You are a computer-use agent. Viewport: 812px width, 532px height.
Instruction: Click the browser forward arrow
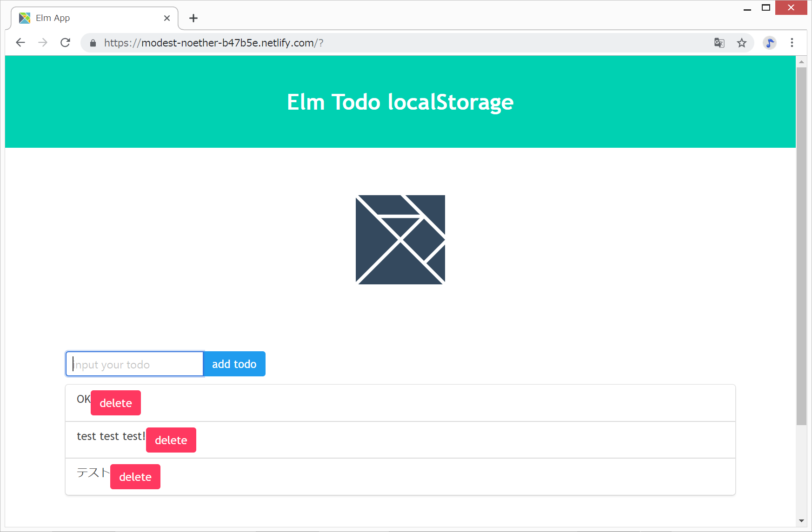tap(43, 43)
